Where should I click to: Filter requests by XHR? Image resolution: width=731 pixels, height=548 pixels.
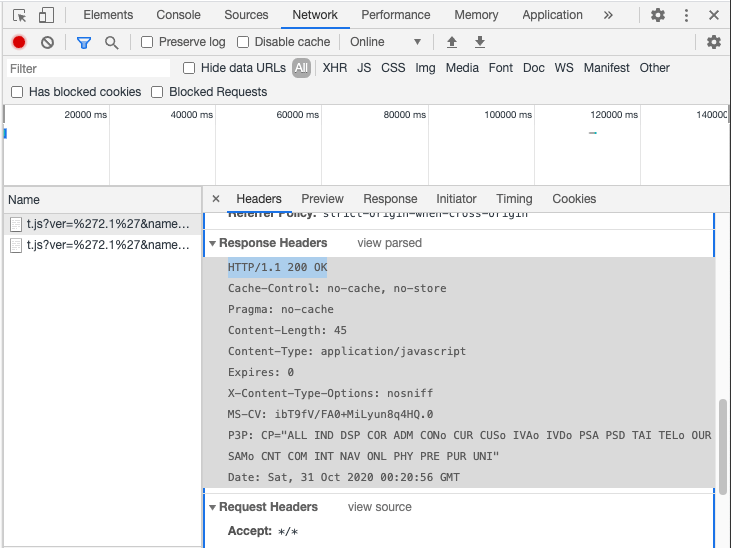tap(335, 68)
